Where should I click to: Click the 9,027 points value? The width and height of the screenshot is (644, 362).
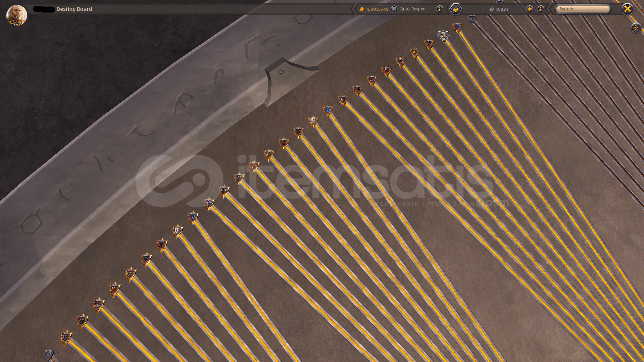click(x=502, y=9)
